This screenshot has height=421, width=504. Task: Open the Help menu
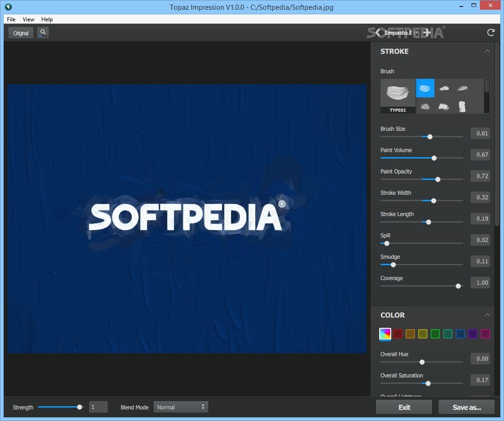point(47,19)
